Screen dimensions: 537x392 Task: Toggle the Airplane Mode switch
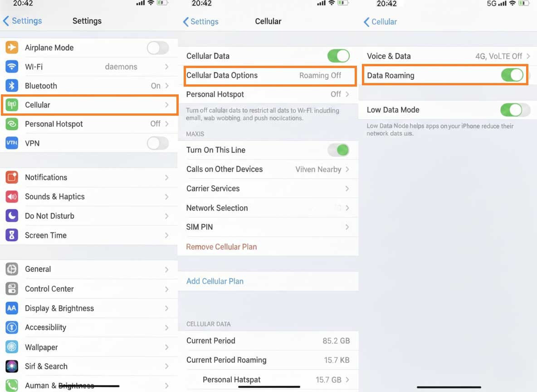158,47
